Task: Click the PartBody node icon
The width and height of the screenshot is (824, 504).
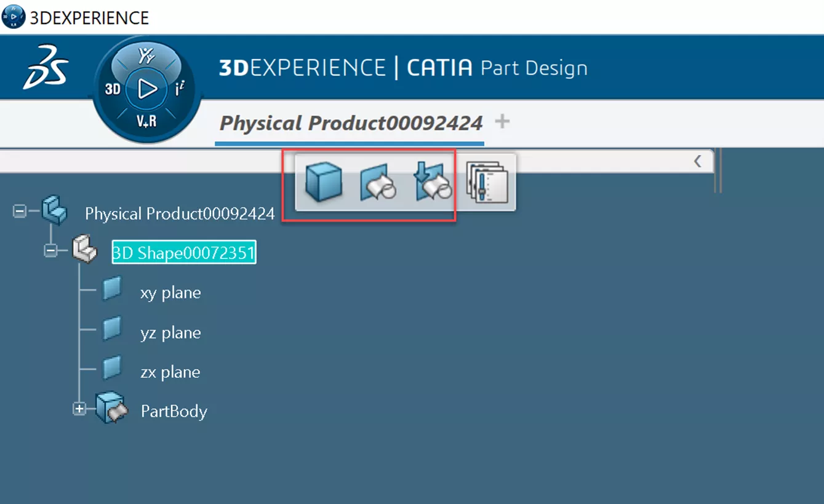Action: [111, 408]
